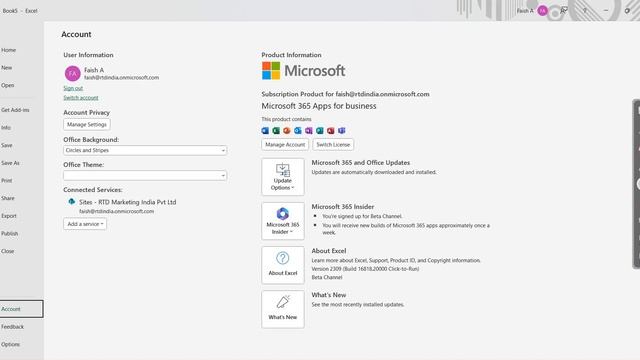Screen dimensions: 640x360
Task: Click the Manage Settings button
Action: coord(87,124)
